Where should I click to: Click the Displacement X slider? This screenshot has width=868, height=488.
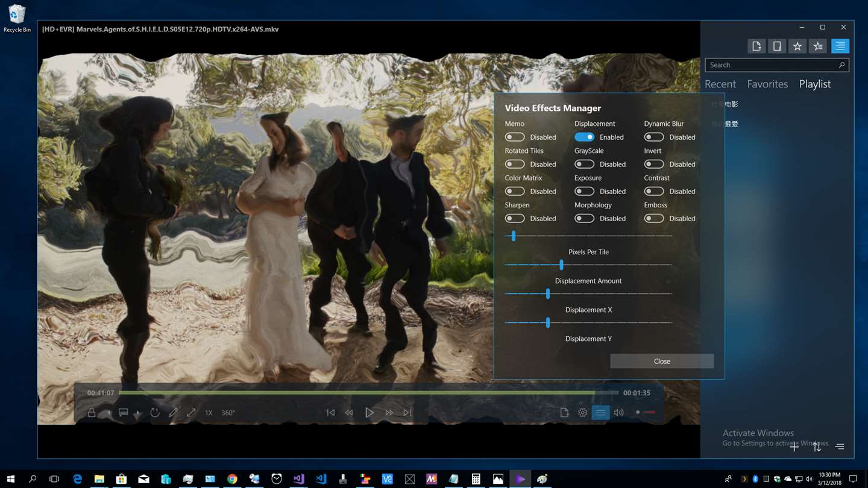click(x=588, y=294)
